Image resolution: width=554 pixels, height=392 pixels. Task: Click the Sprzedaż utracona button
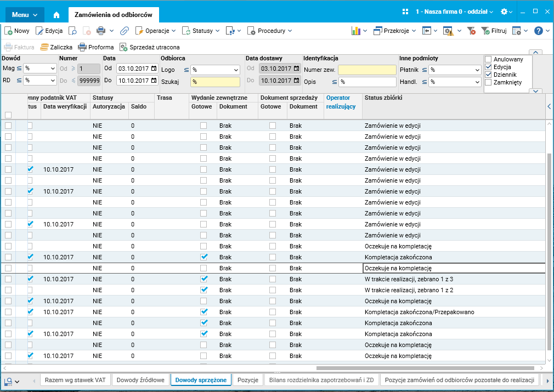coord(150,47)
